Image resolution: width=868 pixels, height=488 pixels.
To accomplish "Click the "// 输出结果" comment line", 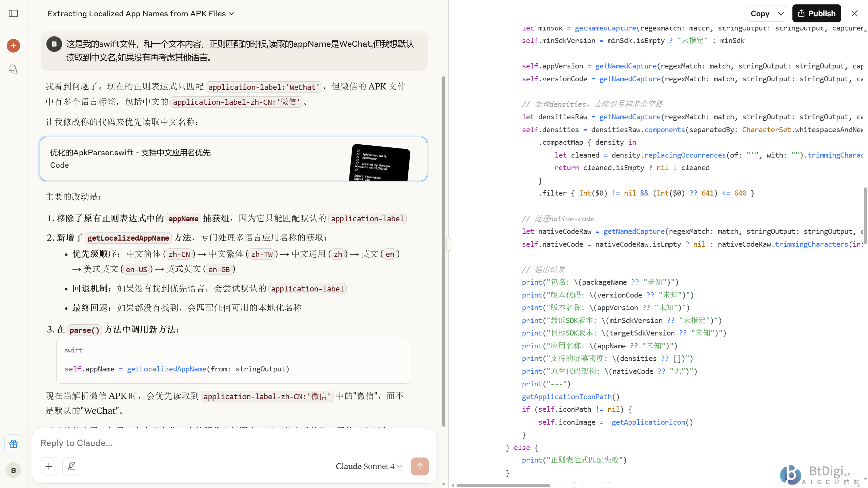I will point(543,269).
